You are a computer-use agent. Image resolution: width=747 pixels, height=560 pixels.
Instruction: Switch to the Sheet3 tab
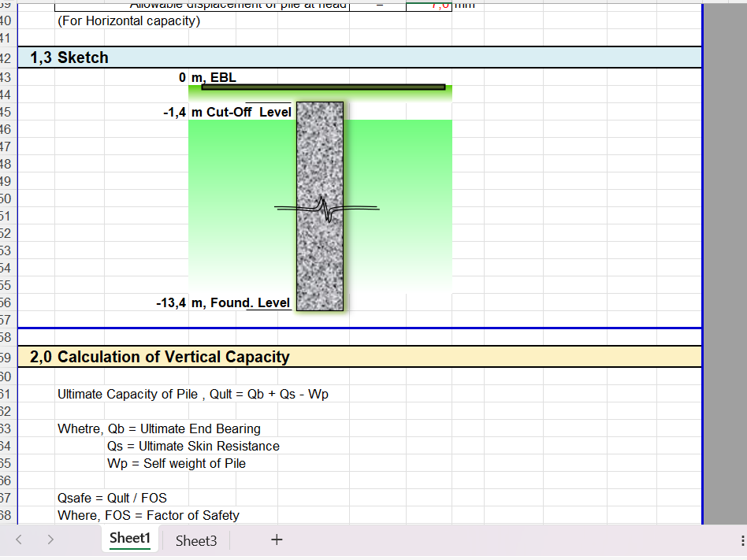tap(195, 540)
